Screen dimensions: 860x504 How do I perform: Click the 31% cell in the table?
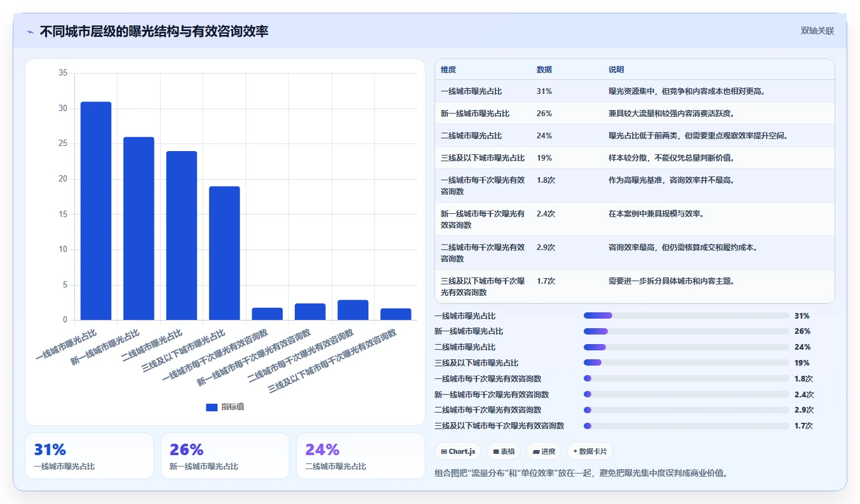click(544, 91)
